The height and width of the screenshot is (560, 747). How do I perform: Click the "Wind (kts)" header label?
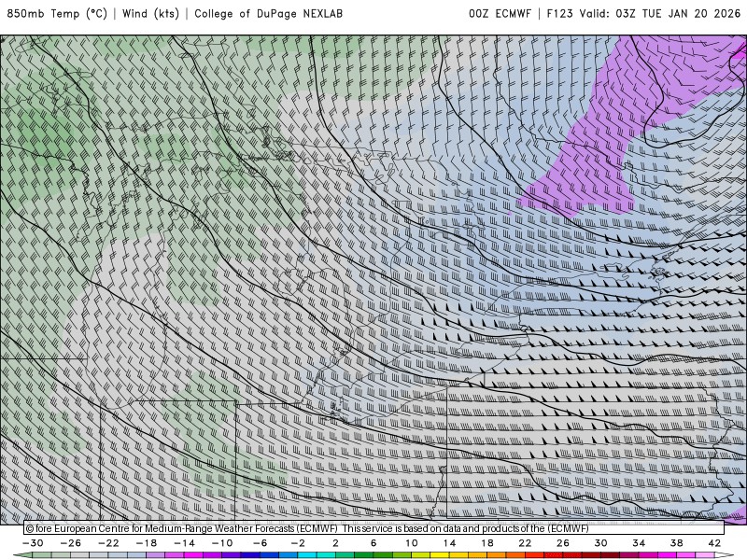(150, 14)
